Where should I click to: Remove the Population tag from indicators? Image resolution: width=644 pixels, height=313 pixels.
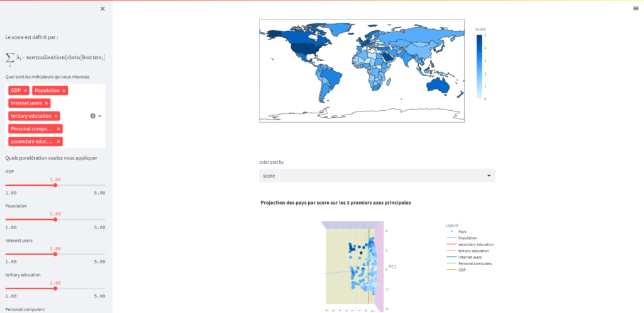coord(64,91)
